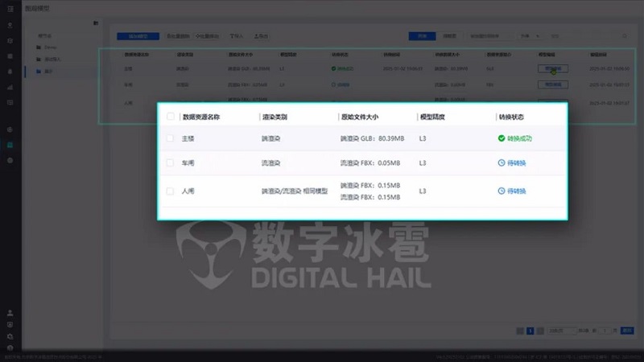Click the map pin icon in the left sidebar

tap(10, 26)
